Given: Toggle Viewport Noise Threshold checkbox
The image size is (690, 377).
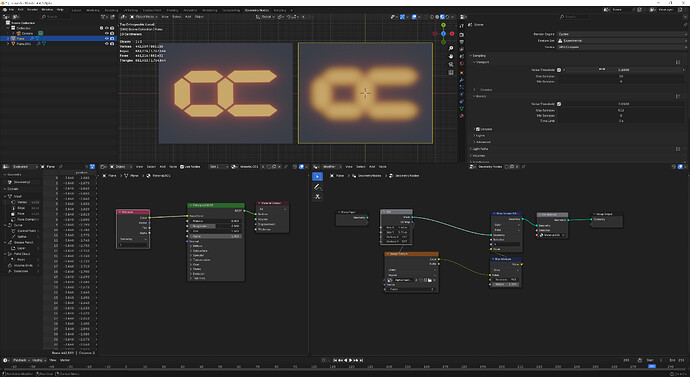Looking at the screenshot, I should coord(559,70).
